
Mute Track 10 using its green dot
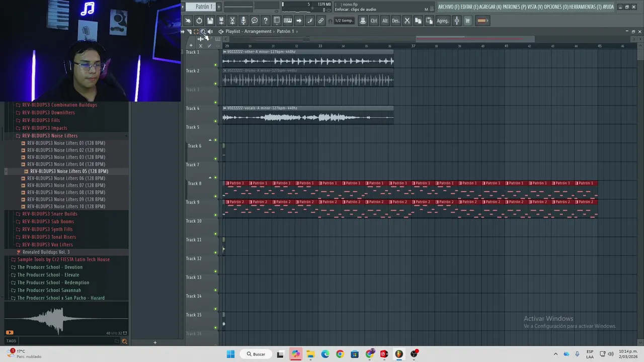click(x=216, y=234)
